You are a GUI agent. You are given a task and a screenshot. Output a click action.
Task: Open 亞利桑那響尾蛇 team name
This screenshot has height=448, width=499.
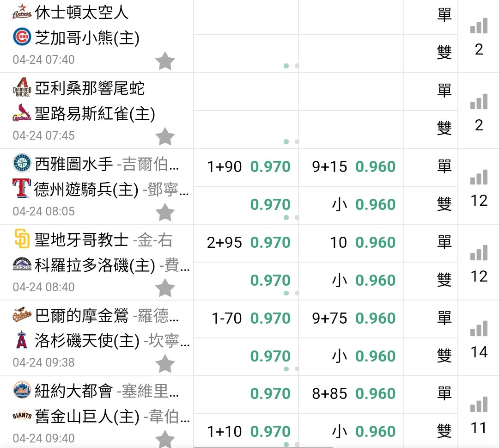pos(90,88)
